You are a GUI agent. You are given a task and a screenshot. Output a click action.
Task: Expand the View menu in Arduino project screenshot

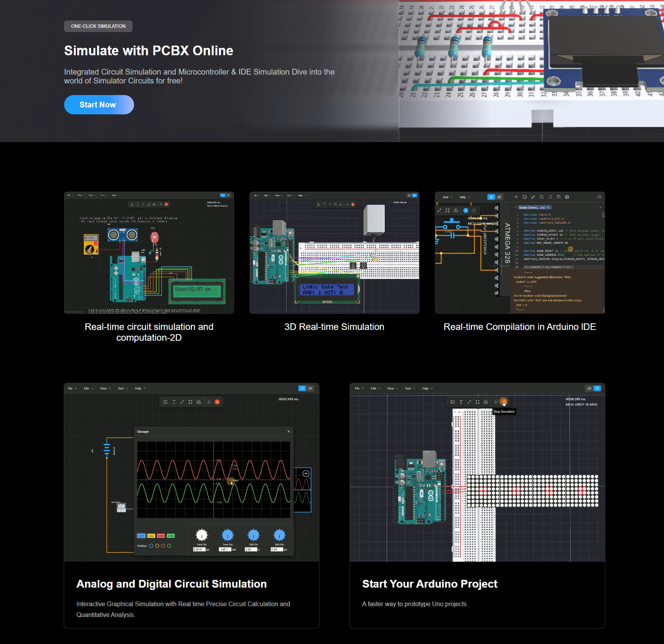[392, 389]
